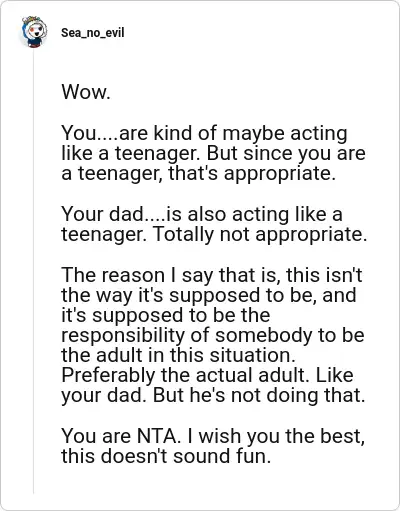Select the phrase 'that's appropriate.'
The width and height of the screenshot is (400, 511).
tap(252, 173)
